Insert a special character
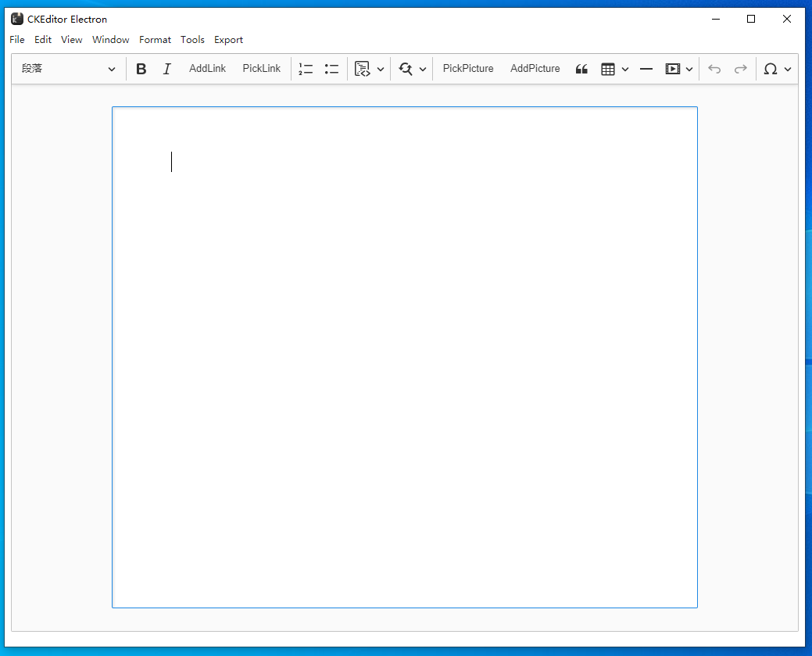The width and height of the screenshot is (812, 656). click(x=771, y=69)
